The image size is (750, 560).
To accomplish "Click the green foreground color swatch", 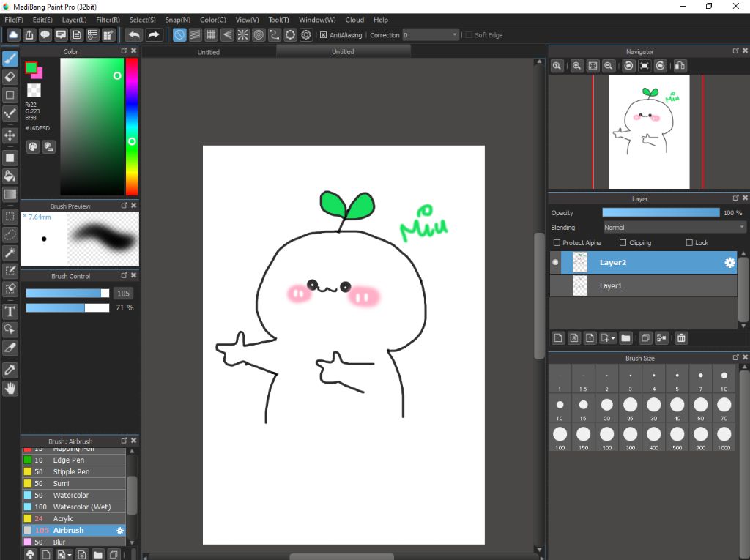I will [x=31, y=68].
